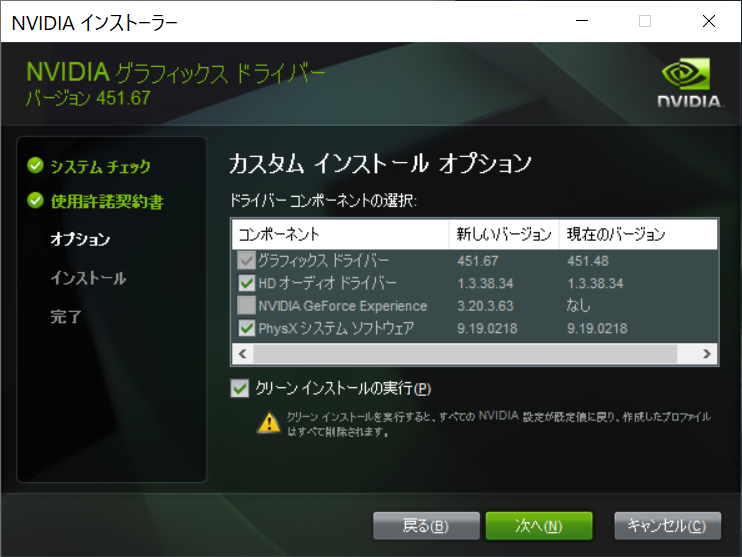
Task: Cancel installation via キャンセル(C) button
Action: pos(667,526)
